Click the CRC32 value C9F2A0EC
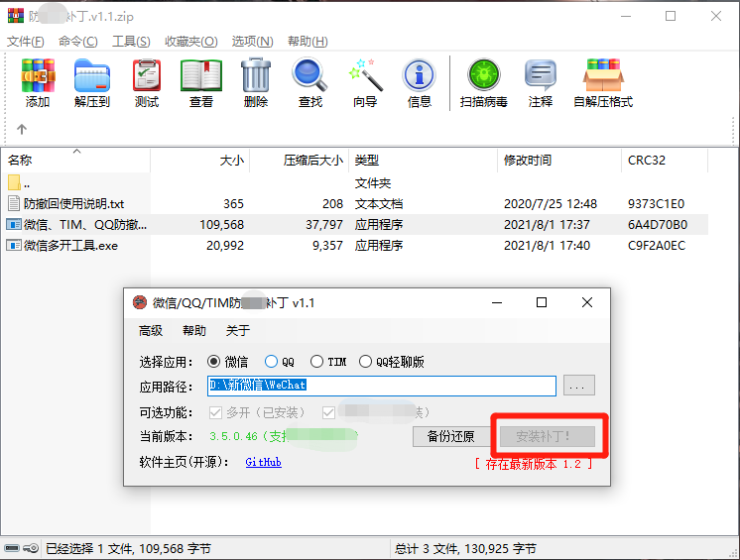The height and width of the screenshot is (560, 740). [x=657, y=246]
